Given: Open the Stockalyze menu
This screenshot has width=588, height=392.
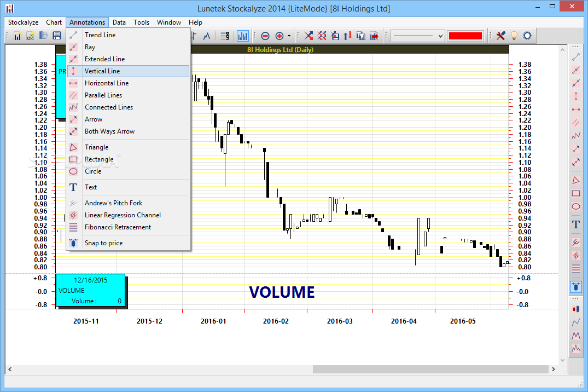Looking at the screenshot, I should pyautogui.click(x=24, y=22).
